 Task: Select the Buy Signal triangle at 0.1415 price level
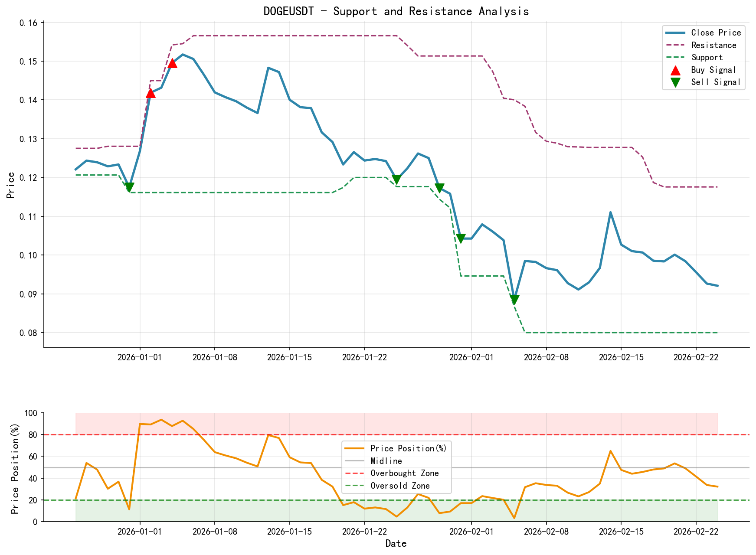151,94
